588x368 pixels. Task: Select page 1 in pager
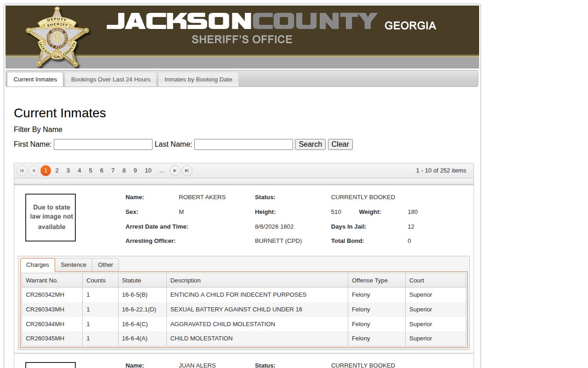(45, 171)
